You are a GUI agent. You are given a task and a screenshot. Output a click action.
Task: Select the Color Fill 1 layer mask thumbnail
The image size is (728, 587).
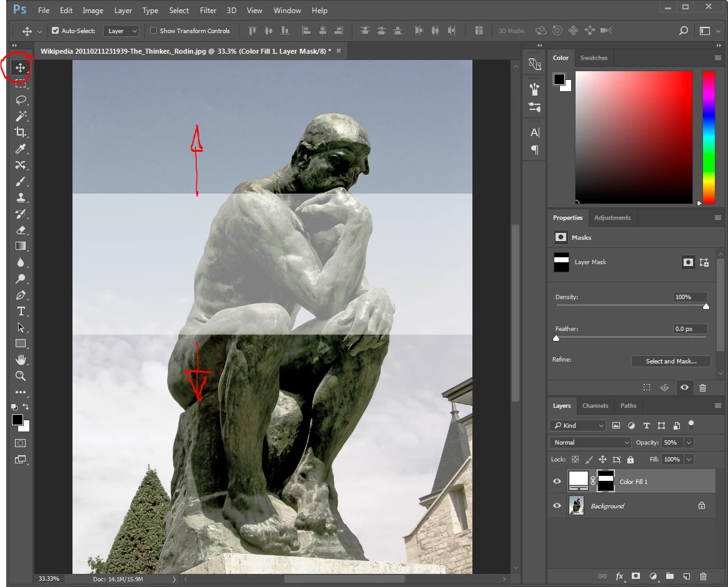pyautogui.click(x=606, y=481)
